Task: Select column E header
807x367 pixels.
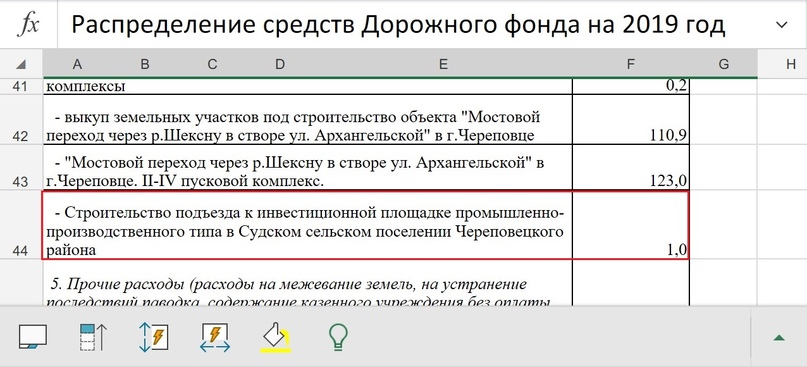Action: (443, 64)
